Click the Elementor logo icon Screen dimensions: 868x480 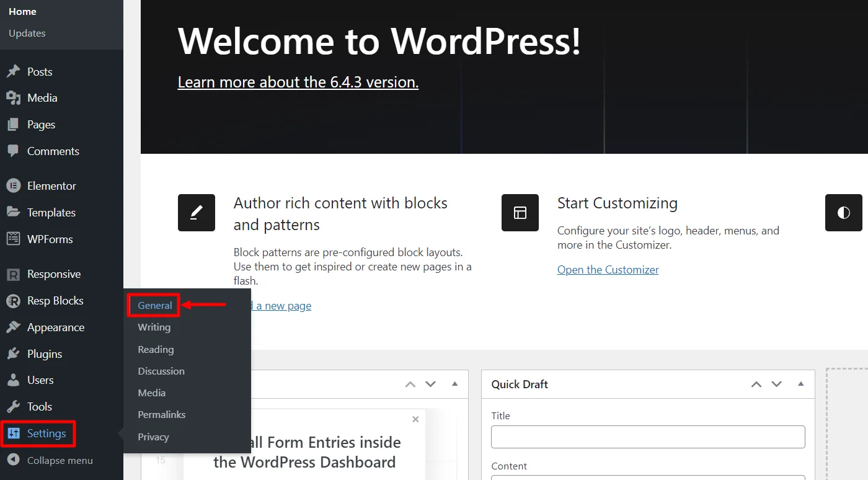tap(14, 186)
